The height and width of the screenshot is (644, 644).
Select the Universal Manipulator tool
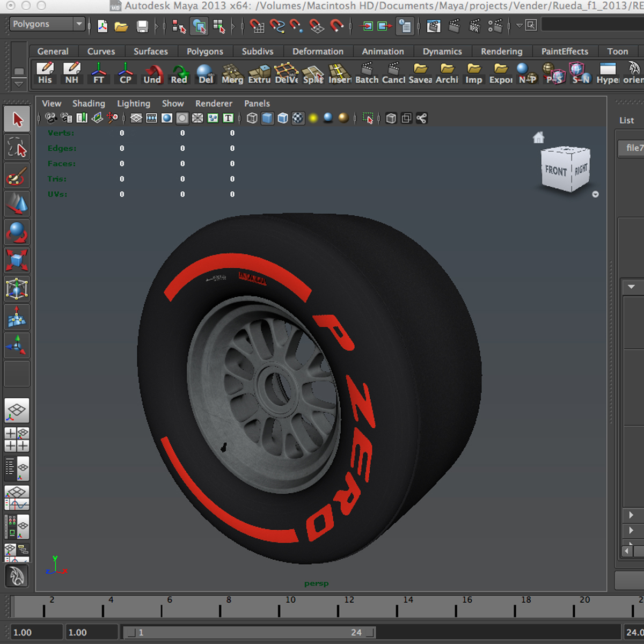coord(17,288)
